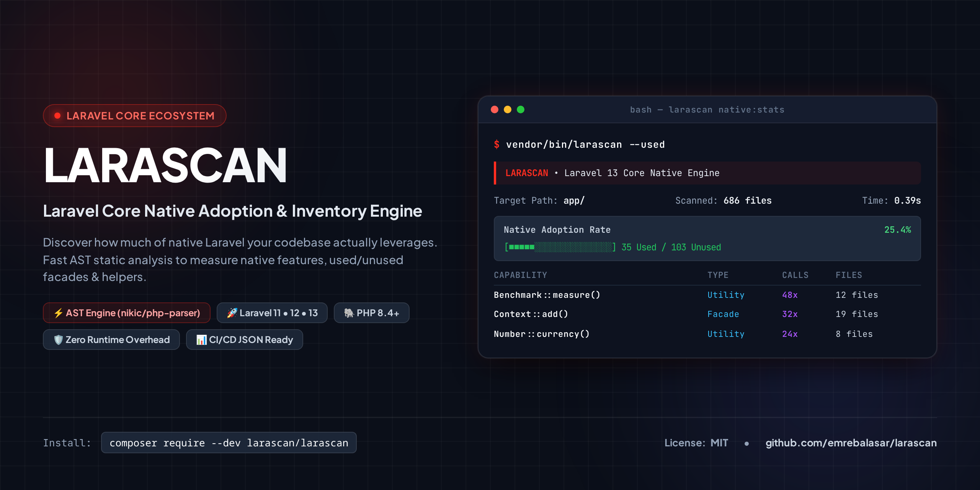Viewport: 980px width, 490px height.
Task: Click the red close dot in terminal window
Action: [495, 109]
